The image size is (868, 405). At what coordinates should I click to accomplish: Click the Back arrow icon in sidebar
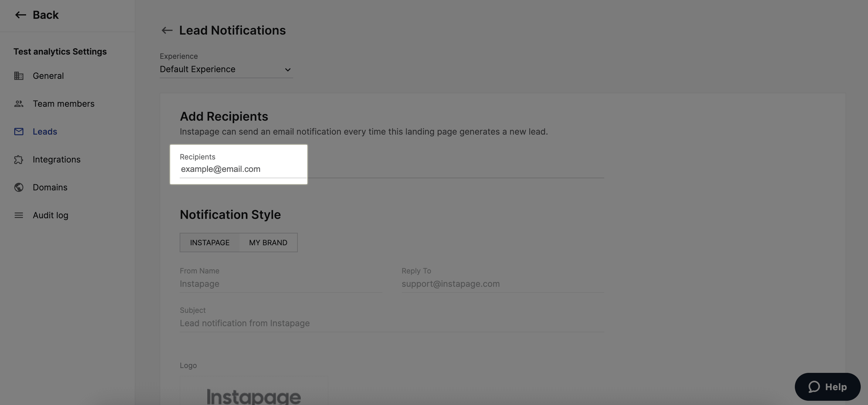(x=21, y=15)
